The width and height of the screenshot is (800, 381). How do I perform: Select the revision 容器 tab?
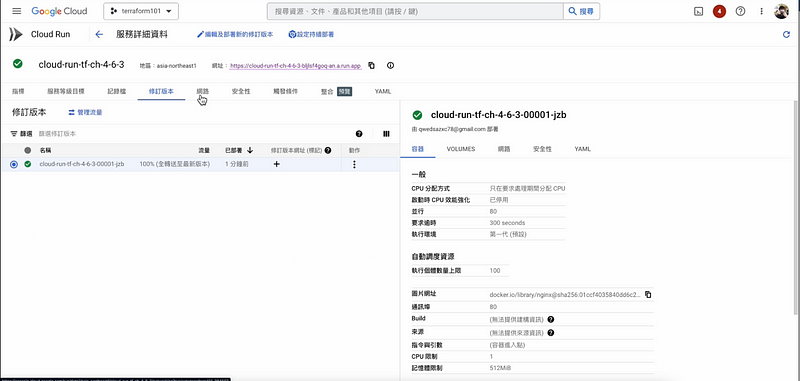click(418, 149)
